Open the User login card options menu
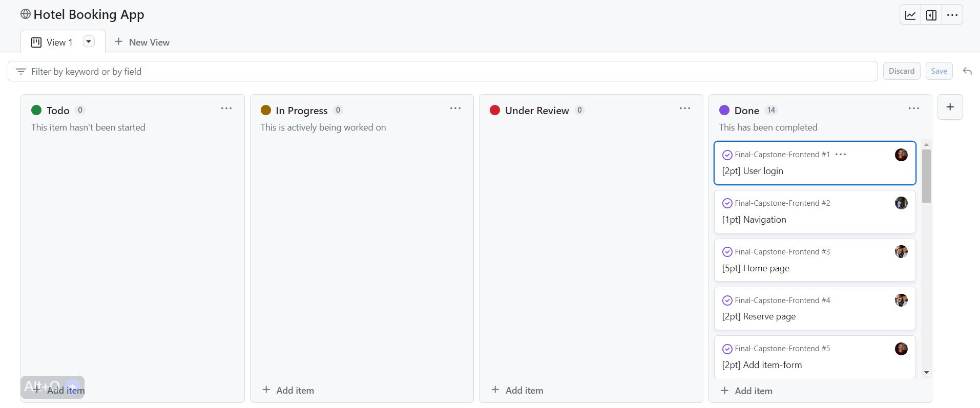 pyautogui.click(x=841, y=154)
